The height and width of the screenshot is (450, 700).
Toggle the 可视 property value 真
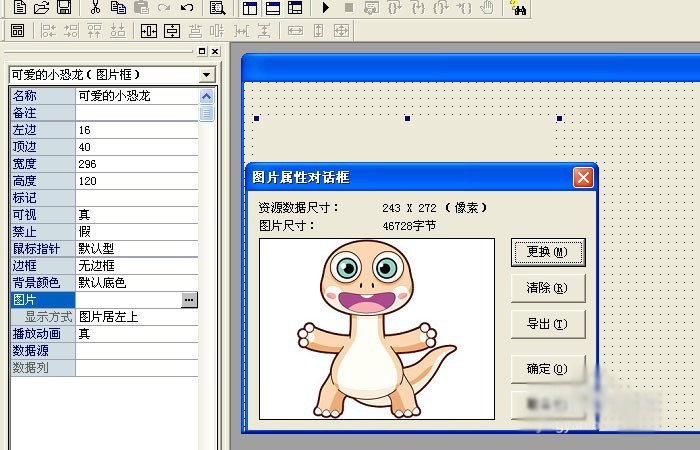point(137,215)
